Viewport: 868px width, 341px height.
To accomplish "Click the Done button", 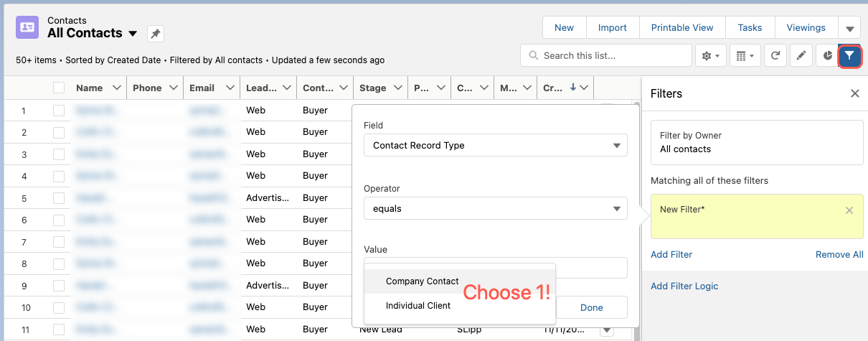I will (x=591, y=307).
